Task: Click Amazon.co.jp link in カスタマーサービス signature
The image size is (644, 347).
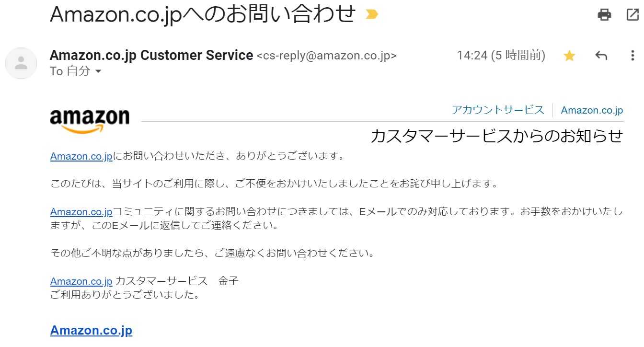Action: (81, 281)
